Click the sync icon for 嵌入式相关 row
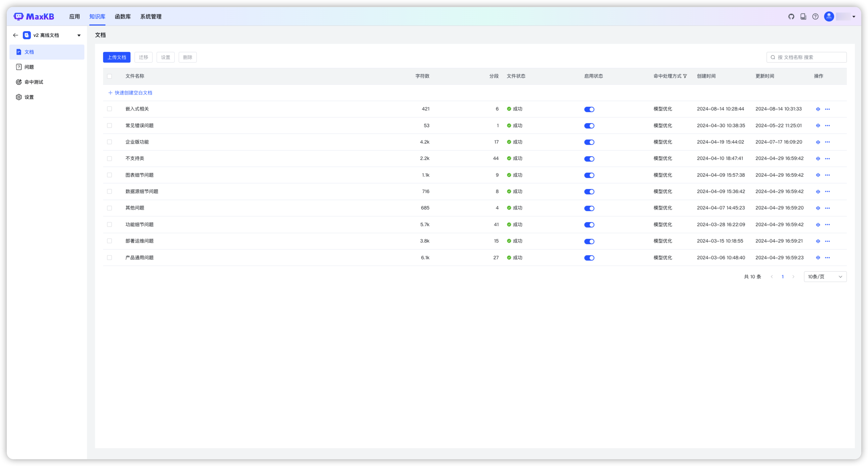Viewport: 868px width, 466px height. [x=818, y=109]
